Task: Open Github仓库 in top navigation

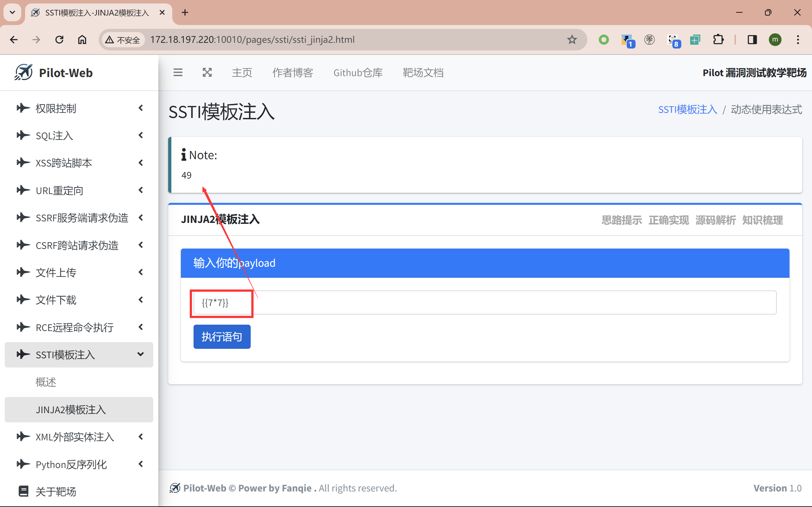Action: [358, 72]
